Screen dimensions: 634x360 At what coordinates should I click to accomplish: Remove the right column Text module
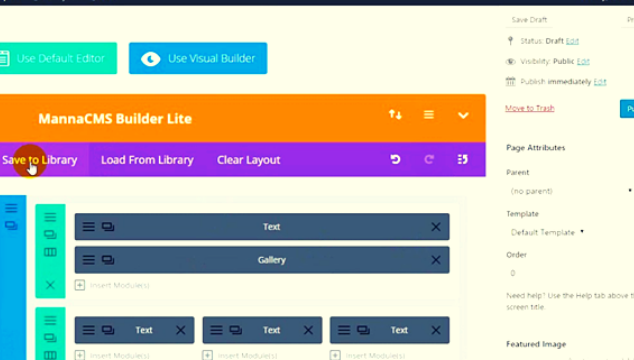(436, 330)
